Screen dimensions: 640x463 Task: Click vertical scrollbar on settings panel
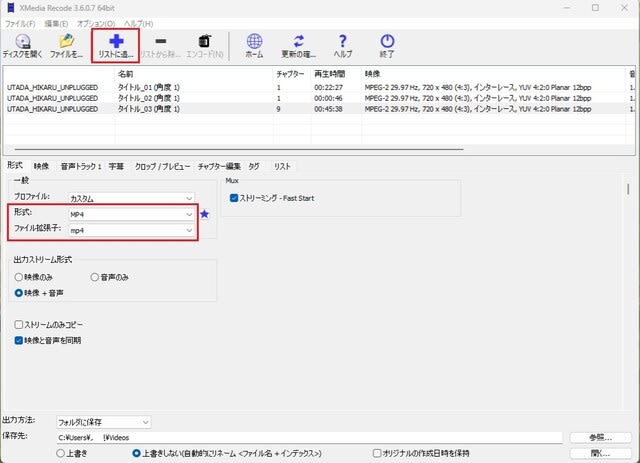[628, 189]
